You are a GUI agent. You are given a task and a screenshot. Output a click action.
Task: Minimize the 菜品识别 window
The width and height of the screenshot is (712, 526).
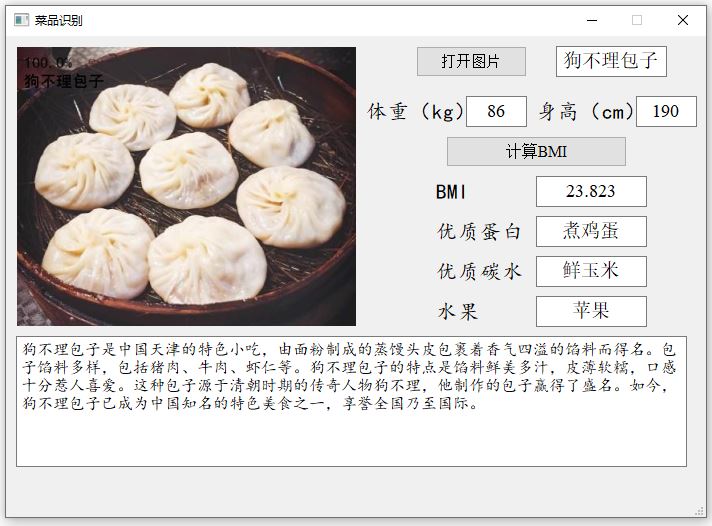[x=592, y=20]
